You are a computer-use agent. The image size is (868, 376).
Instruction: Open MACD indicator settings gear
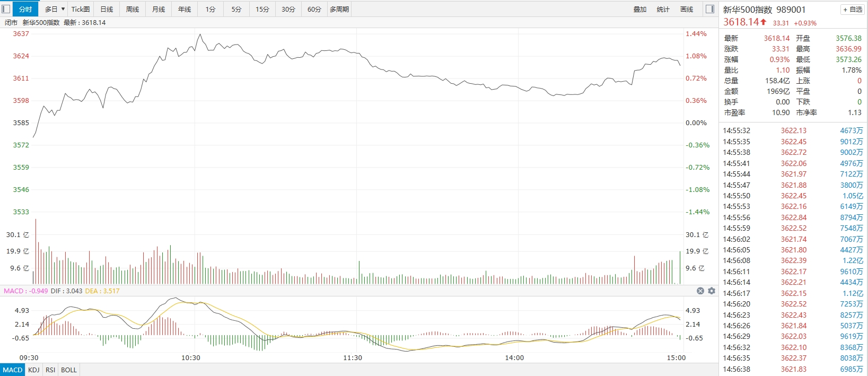pos(712,291)
